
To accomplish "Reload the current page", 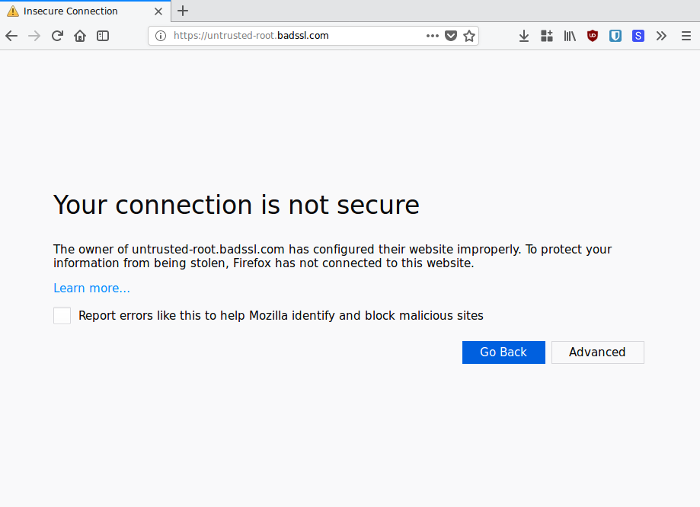I will (57, 35).
